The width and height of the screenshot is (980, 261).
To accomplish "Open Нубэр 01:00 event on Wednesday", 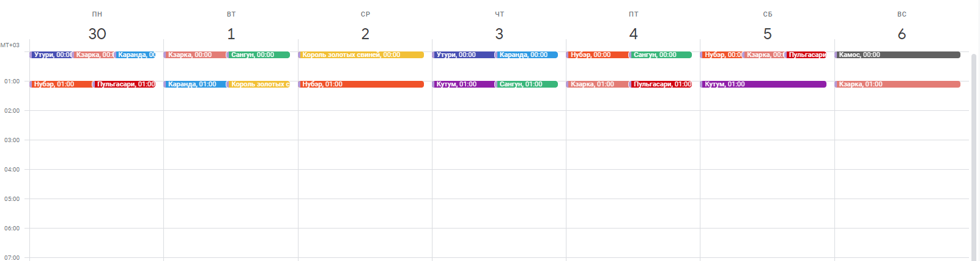I will (361, 85).
